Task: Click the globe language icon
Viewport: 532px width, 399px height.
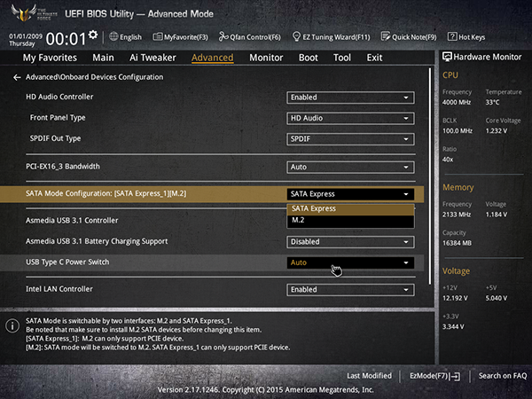Action: [x=113, y=36]
